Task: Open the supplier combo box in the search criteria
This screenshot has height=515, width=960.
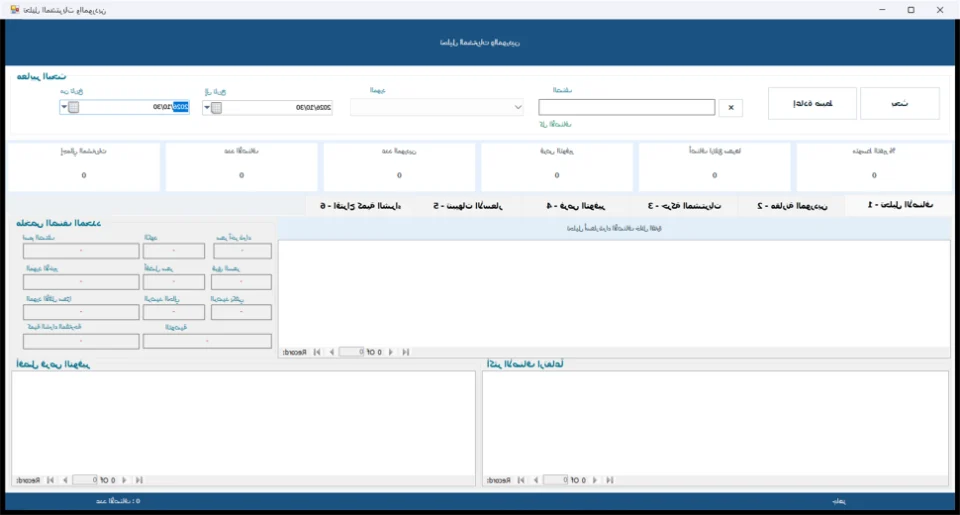Action: point(437,107)
